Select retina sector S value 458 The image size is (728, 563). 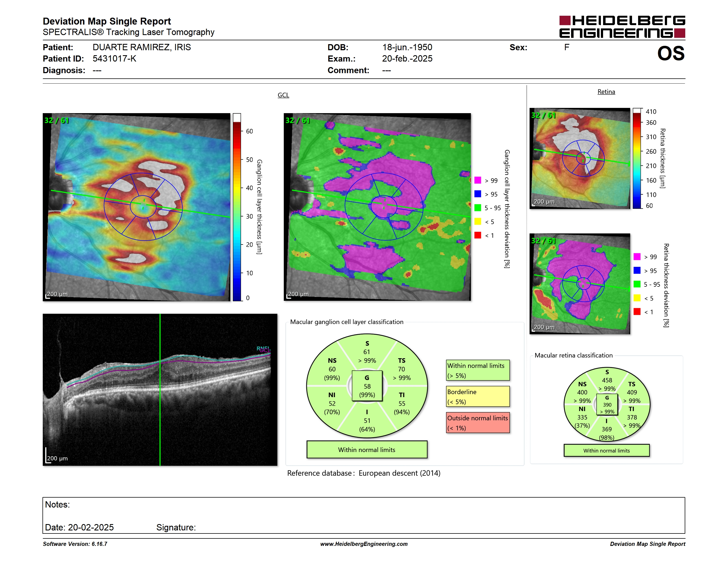[x=607, y=380]
